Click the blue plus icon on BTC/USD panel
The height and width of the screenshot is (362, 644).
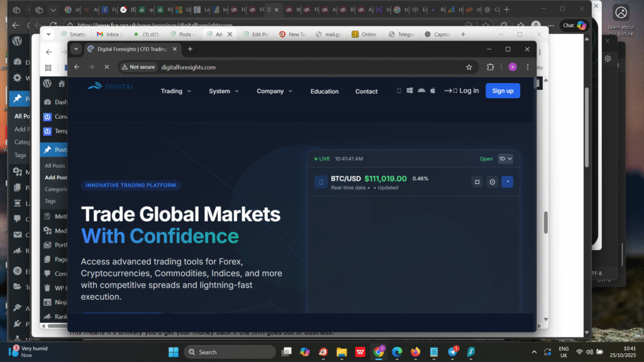[x=508, y=182]
